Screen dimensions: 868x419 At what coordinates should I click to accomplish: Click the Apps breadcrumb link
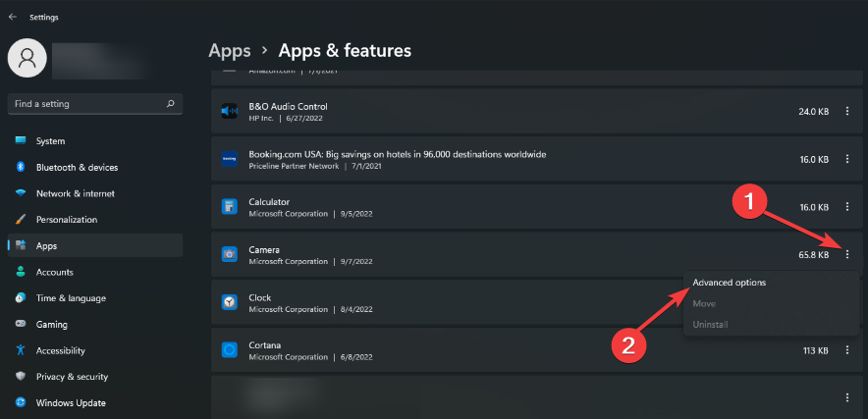(x=229, y=51)
